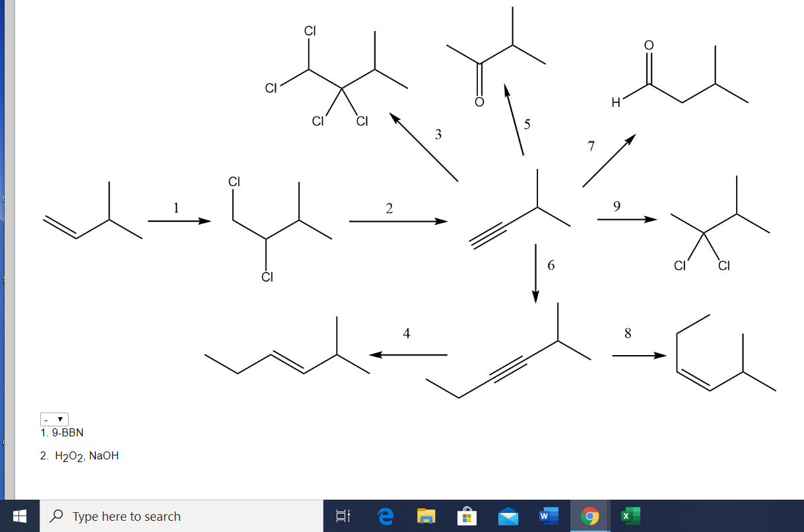Image resolution: width=804 pixels, height=532 pixels.
Task: Open the Microsoft Store app
Action: tap(467, 516)
